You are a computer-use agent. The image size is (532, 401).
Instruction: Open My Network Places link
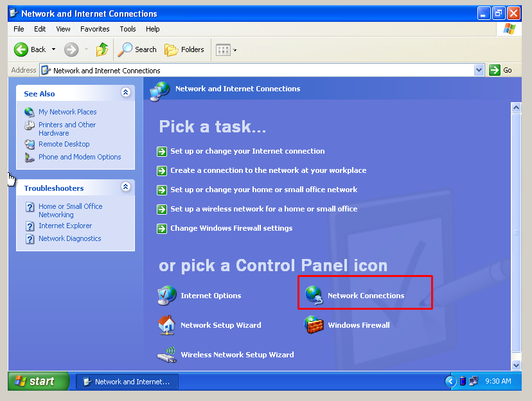[67, 112]
